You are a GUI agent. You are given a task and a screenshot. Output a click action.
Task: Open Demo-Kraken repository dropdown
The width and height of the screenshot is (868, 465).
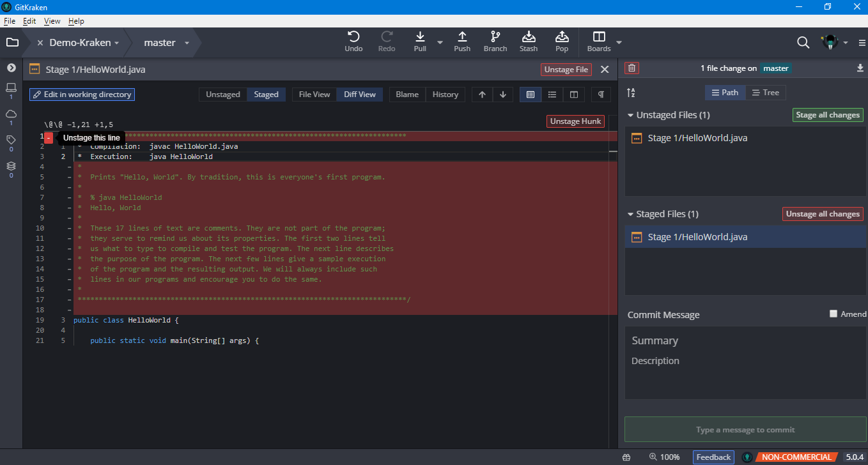pos(117,43)
